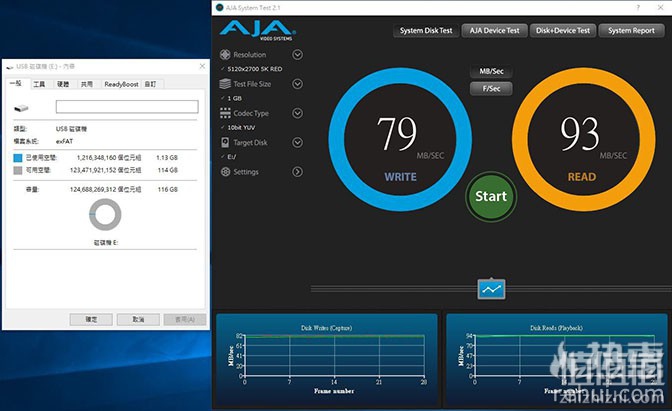This screenshot has height=411, width=672.
Task: Click the Disk Writes graph panel
Action: click(x=327, y=360)
